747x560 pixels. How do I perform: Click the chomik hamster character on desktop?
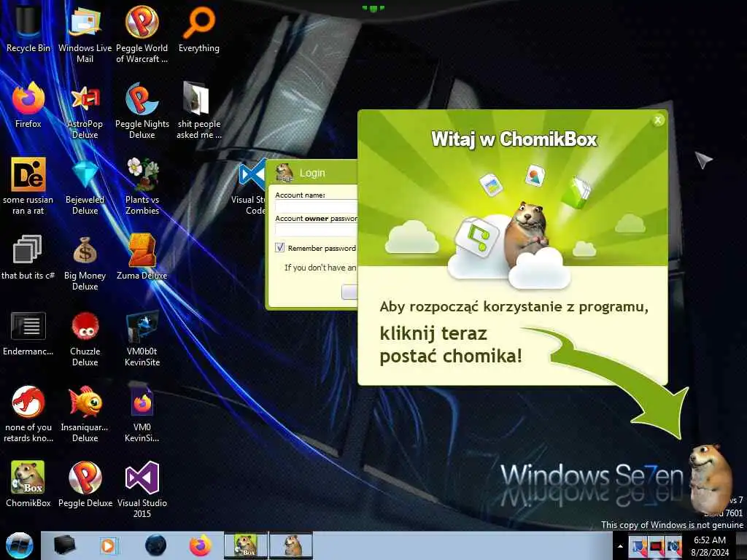tap(711, 478)
